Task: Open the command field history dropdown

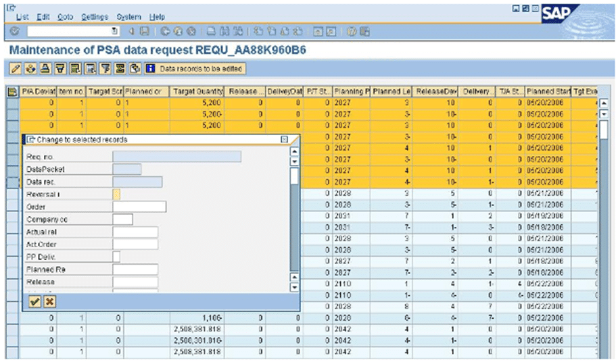Action: tap(114, 31)
